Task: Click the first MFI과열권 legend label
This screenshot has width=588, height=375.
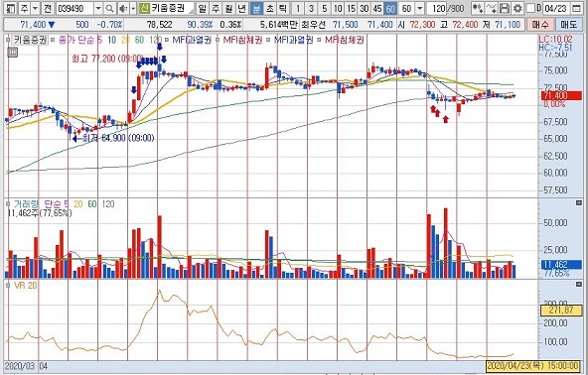Action: point(192,40)
